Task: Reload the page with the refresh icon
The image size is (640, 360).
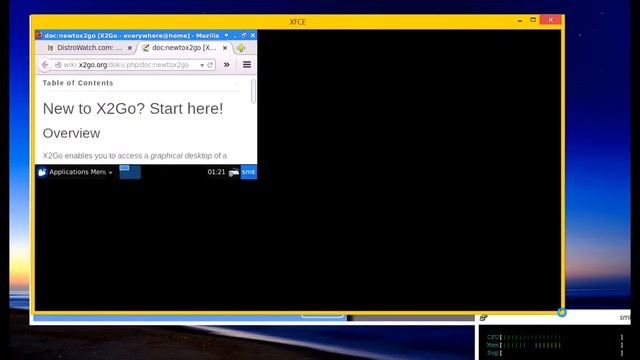Action: coord(210,65)
